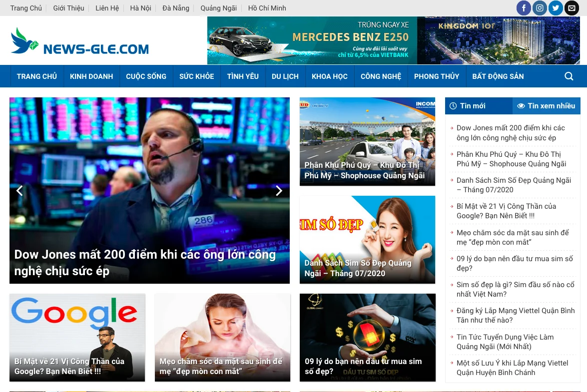This screenshot has width=587, height=392.
Task: Click Trang Chủ in the top gray bar
Action: [x=26, y=8]
